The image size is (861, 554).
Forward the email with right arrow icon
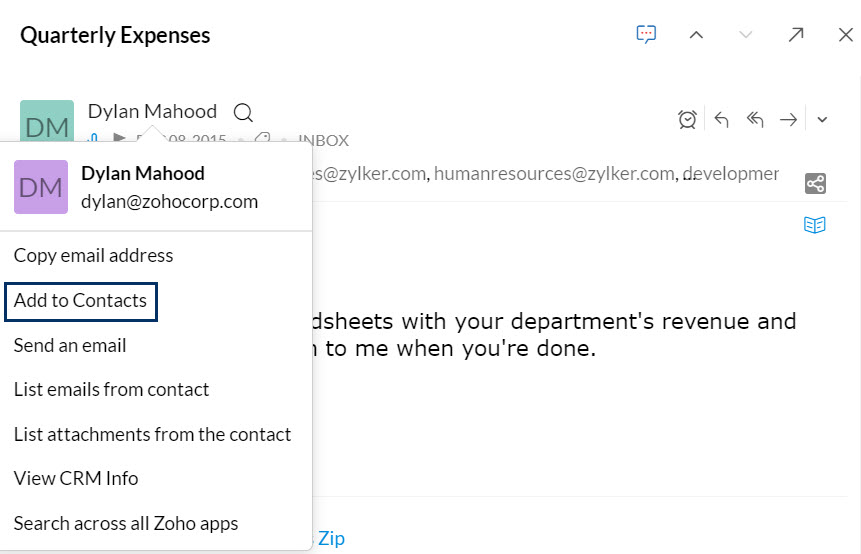pyautogui.click(x=789, y=119)
